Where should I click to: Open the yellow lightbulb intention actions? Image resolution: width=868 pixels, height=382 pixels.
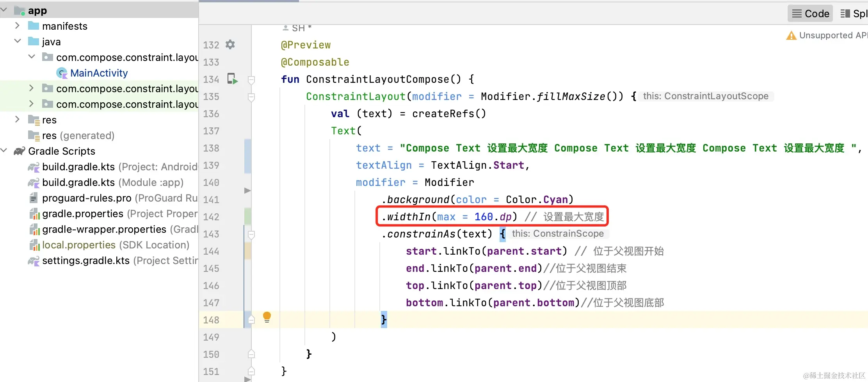(267, 317)
